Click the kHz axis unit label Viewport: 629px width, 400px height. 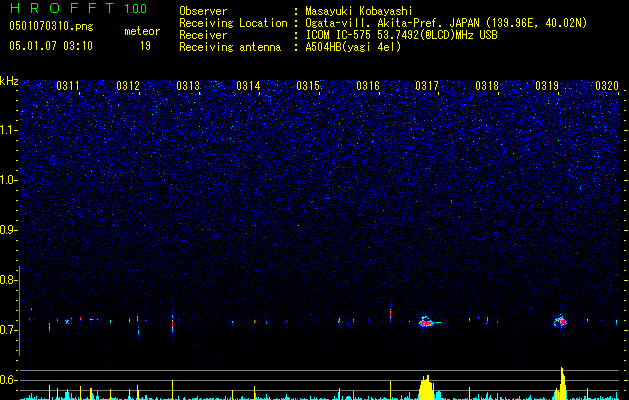pos(9,81)
